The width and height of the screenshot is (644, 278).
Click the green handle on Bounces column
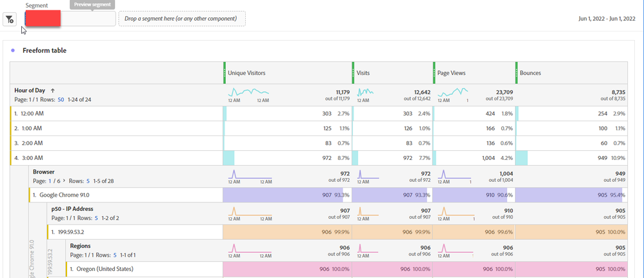point(517,73)
